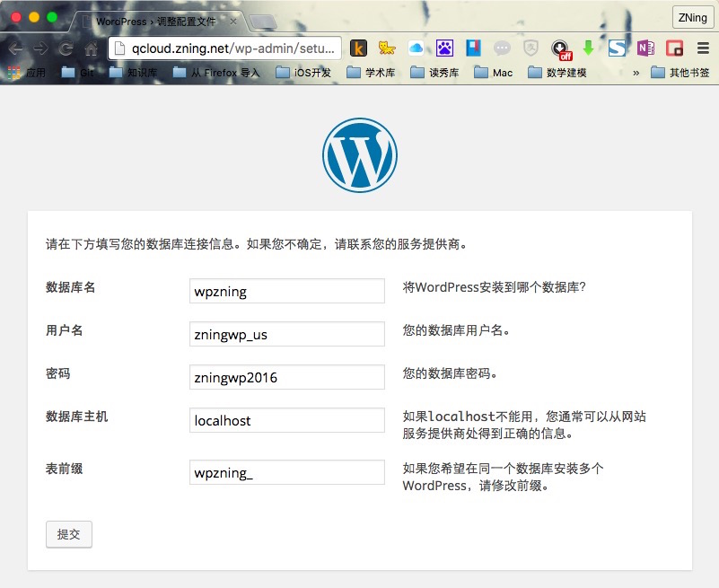Open the browser home page icon
Screen dimensions: 719x588
click(x=92, y=48)
